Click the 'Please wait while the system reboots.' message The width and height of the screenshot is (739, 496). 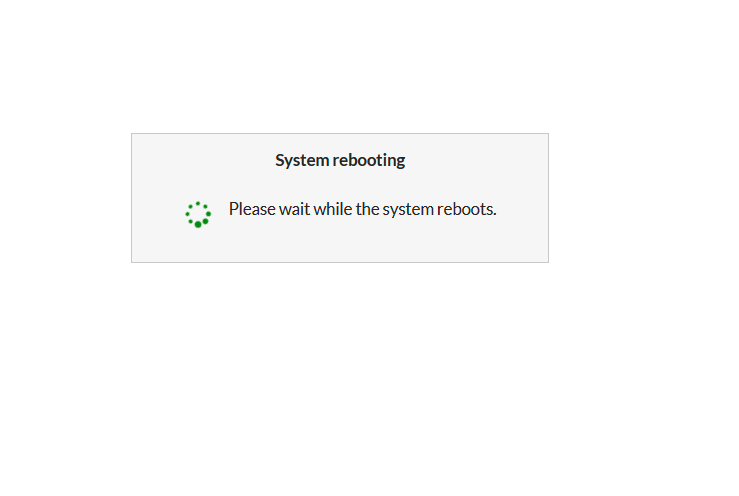(362, 209)
